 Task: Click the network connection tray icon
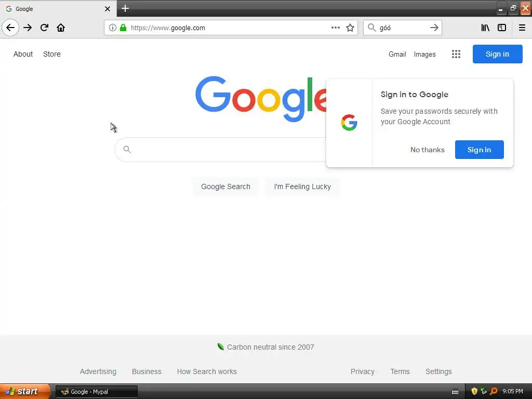[x=484, y=391]
